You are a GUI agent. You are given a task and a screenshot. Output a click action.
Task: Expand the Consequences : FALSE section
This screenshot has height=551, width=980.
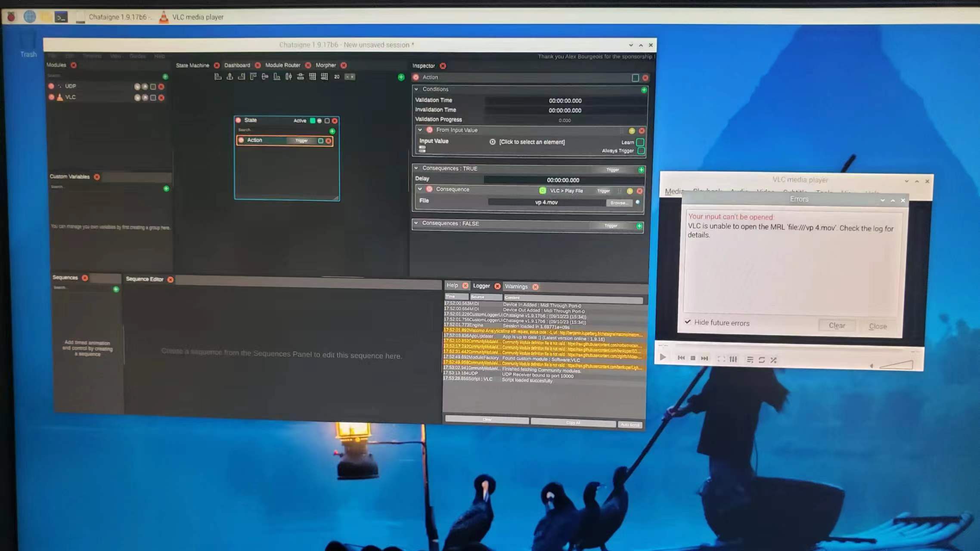click(416, 223)
